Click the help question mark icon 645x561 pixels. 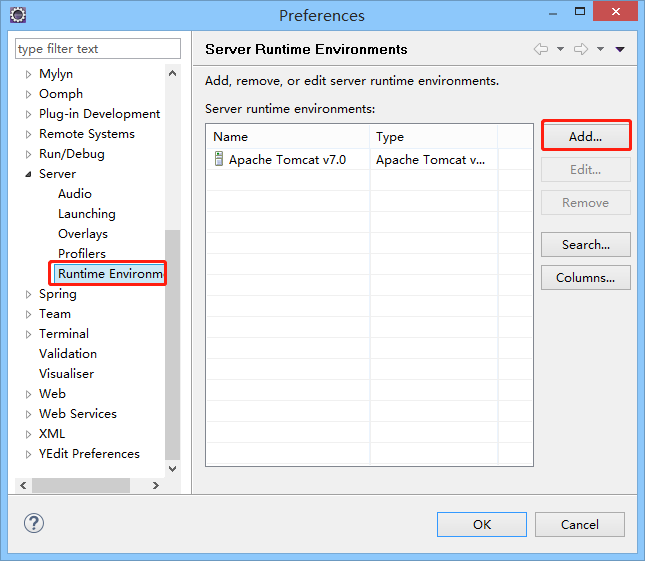[34, 523]
